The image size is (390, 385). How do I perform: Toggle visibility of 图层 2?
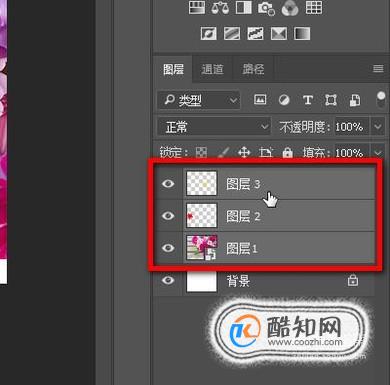168,216
